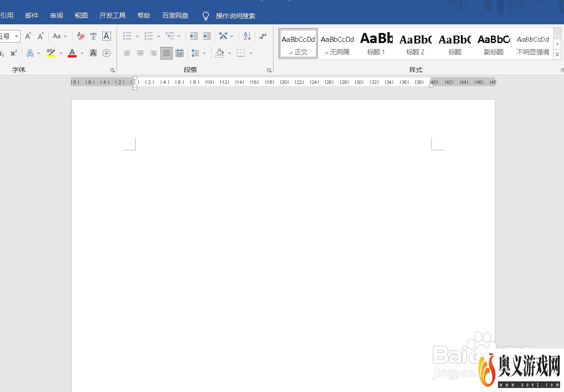Apply the 标题 2 style

[x=415, y=43]
